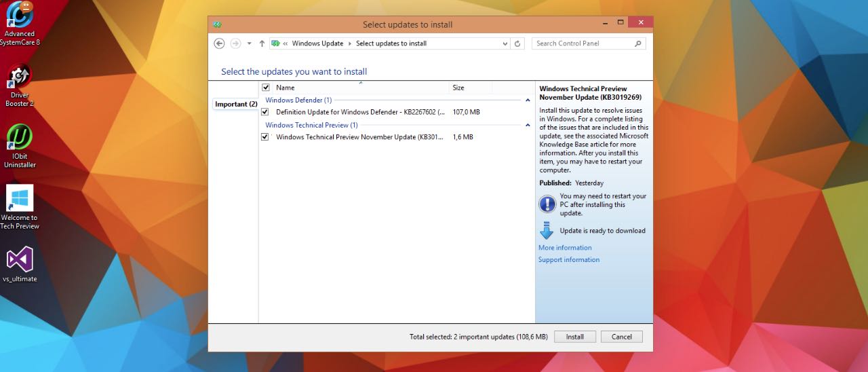
Task: Open the recent locations dropdown arrow
Action: (249, 43)
